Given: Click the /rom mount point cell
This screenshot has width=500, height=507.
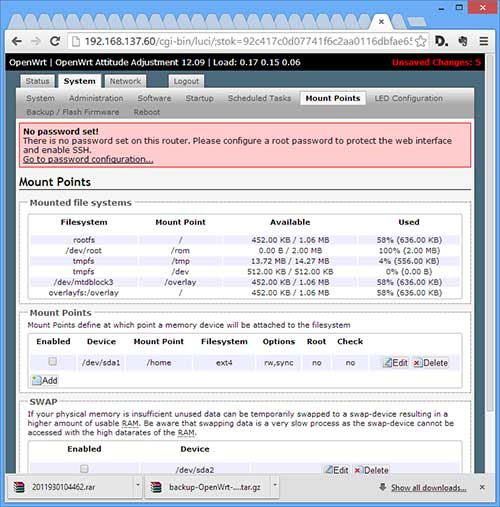Looking at the screenshot, I should (x=180, y=250).
